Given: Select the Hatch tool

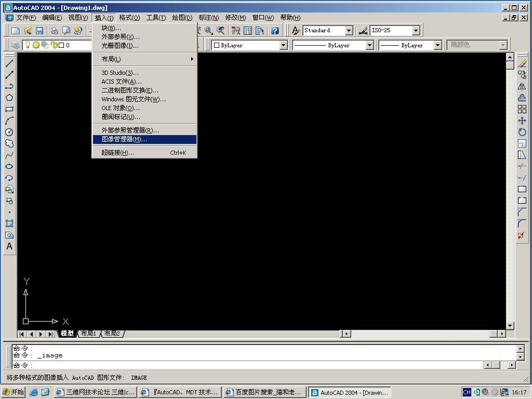Looking at the screenshot, I should 9,223.
